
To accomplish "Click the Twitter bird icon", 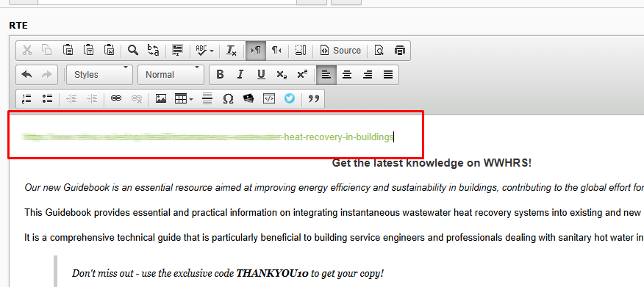I will click(x=290, y=99).
